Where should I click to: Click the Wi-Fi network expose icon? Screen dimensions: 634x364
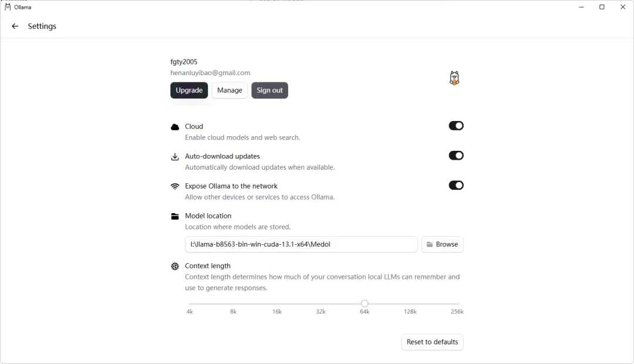[x=175, y=187]
